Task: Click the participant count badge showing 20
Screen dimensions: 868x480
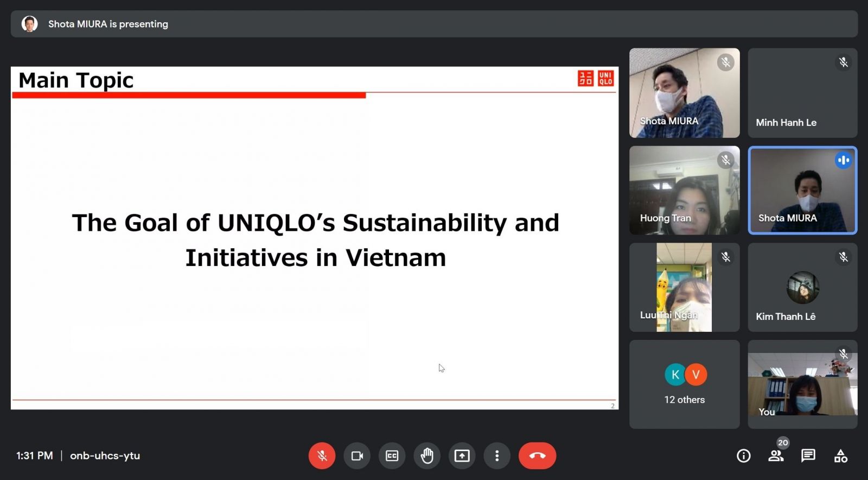Action: click(783, 443)
